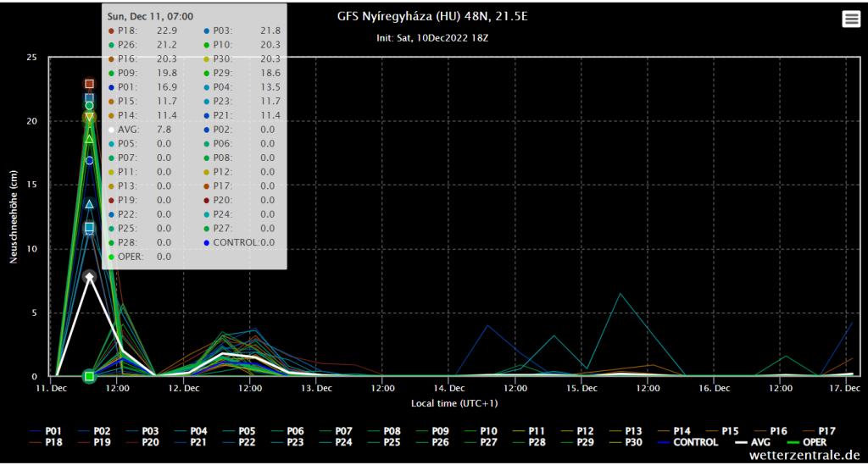
Task: Click the P01 circle data point marker
Action: coord(89,160)
